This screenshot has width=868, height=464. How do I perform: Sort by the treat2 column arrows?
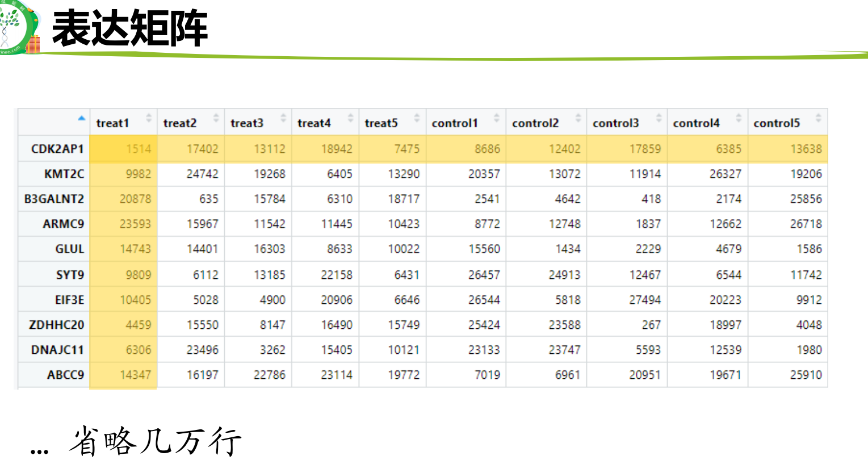coord(216,118)
